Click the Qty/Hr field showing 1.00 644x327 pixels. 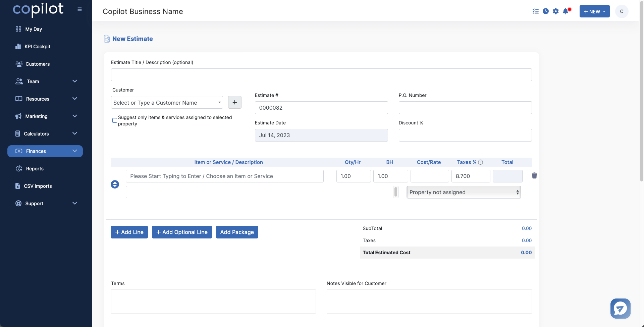click(x=354, y=176)
